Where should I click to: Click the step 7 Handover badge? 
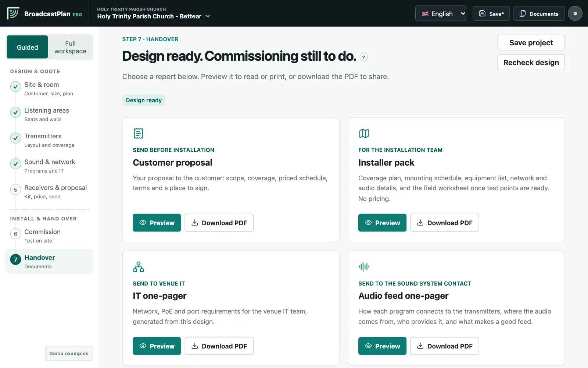pyautogui.click(x=15, y=260)
